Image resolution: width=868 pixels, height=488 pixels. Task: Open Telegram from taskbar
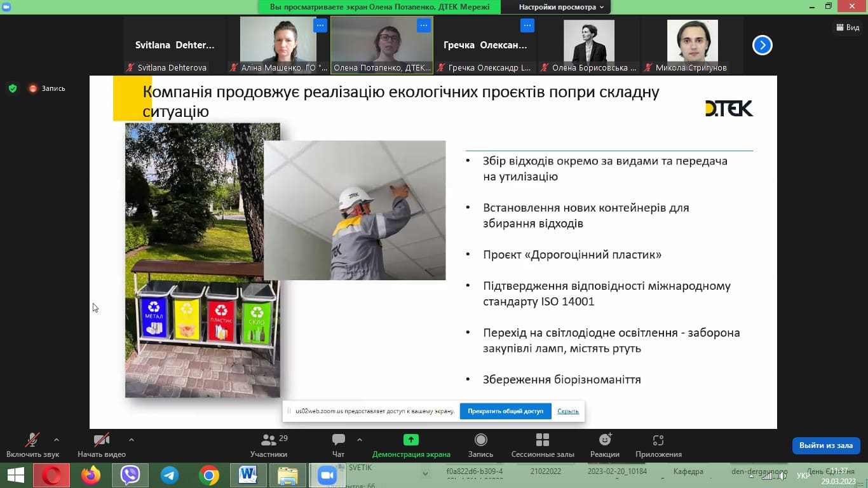tap(170, 475)
